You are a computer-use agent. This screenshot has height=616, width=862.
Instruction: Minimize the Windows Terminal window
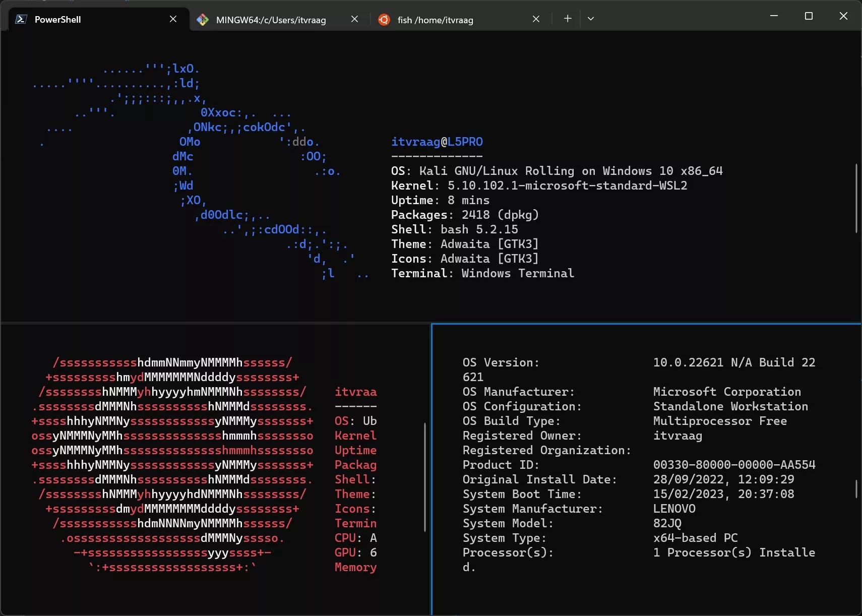774,16
